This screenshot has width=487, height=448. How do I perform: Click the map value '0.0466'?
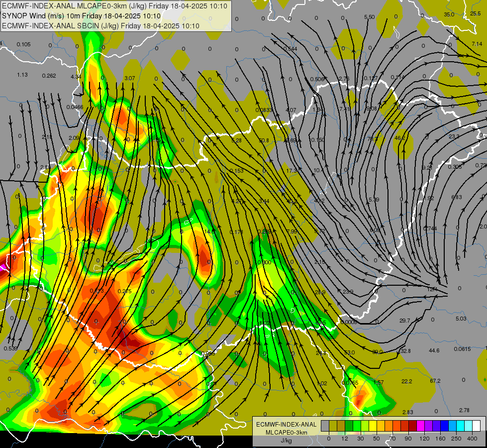coord(75,107)
